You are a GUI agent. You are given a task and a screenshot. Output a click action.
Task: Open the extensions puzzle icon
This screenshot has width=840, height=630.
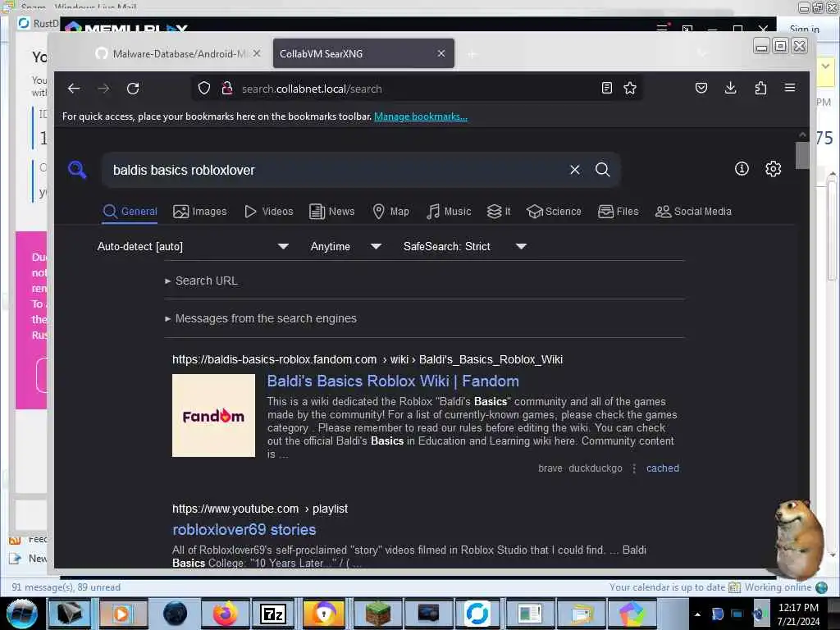click(x=760, y=88)
